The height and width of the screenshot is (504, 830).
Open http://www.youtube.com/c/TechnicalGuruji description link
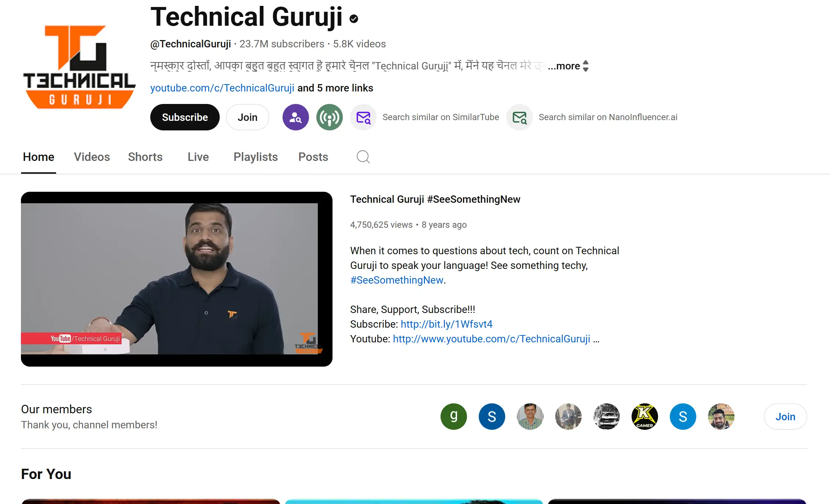(x=492, y=339)
